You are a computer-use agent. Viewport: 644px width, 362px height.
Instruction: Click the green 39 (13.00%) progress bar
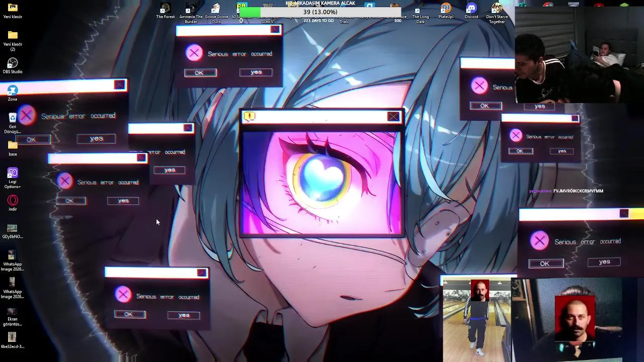coord(320,12)
